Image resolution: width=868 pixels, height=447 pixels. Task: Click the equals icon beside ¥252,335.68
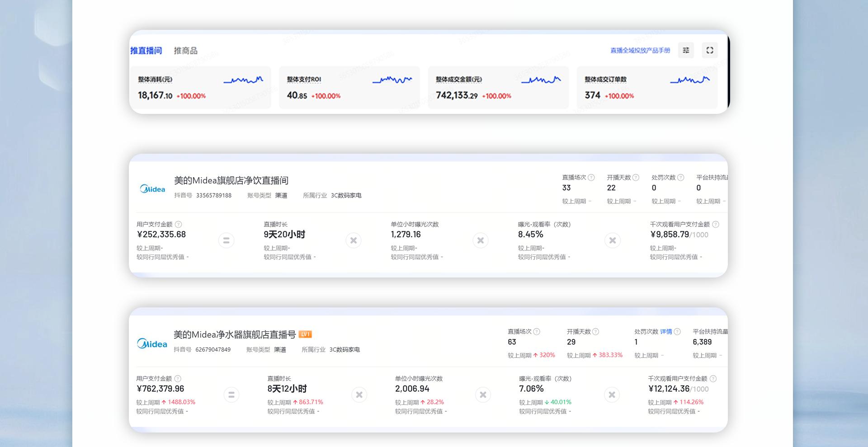226,240
